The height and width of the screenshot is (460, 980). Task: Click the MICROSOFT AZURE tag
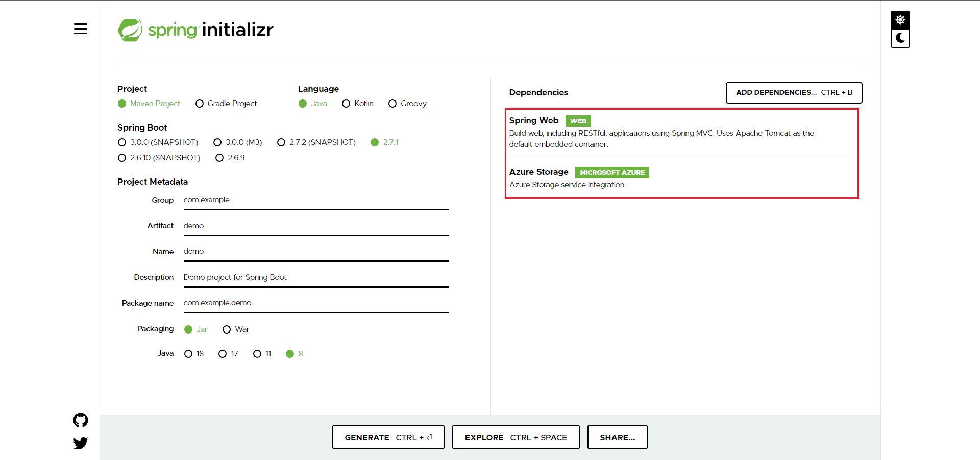pyautogui.click(x=612, y=172)
